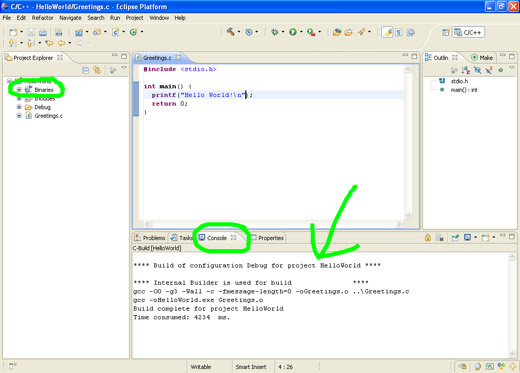Open Project Explorer view menu triangle
Image resolution: width=520 pixels, height=373 pixels.
click(124, 68)
